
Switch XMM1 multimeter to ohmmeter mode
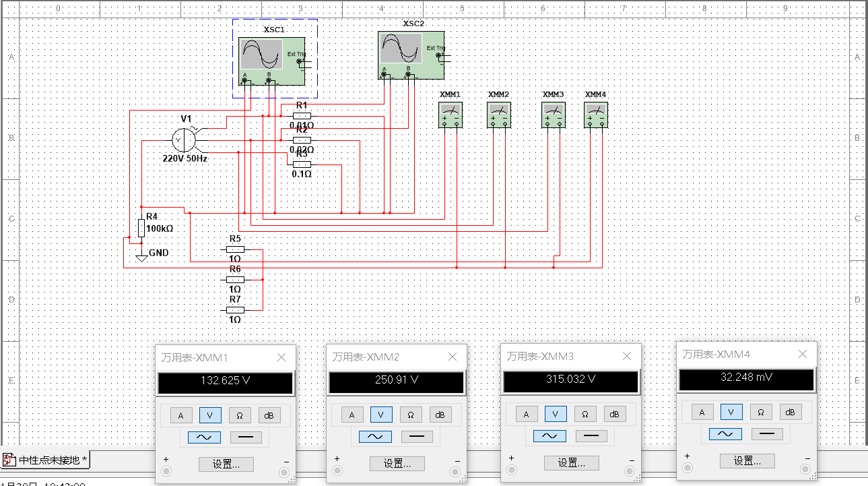pyautogui.click(x=240, y=415)
